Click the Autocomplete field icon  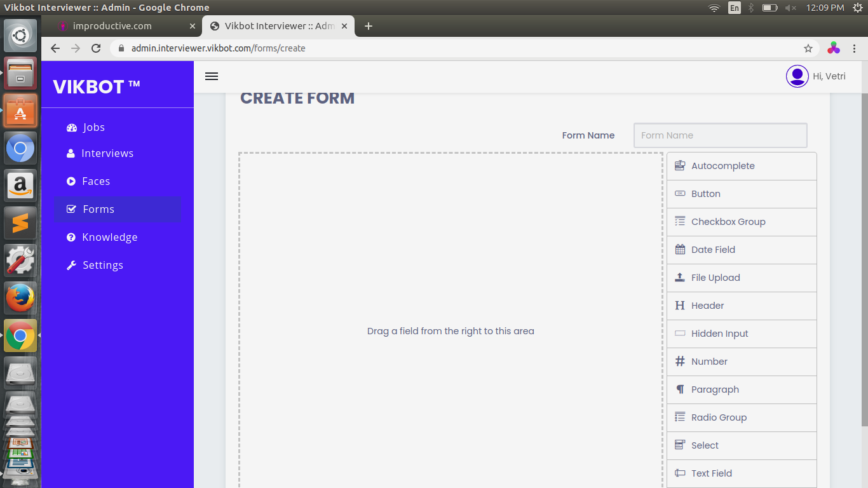coord(680,166)
